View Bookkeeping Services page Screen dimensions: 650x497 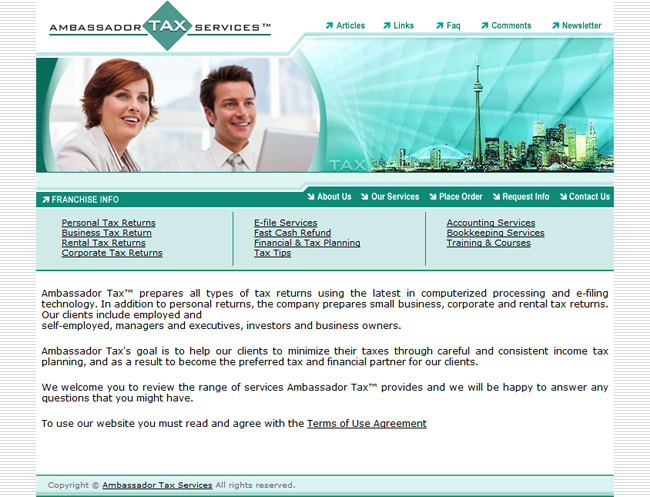(x=495, y=233)
